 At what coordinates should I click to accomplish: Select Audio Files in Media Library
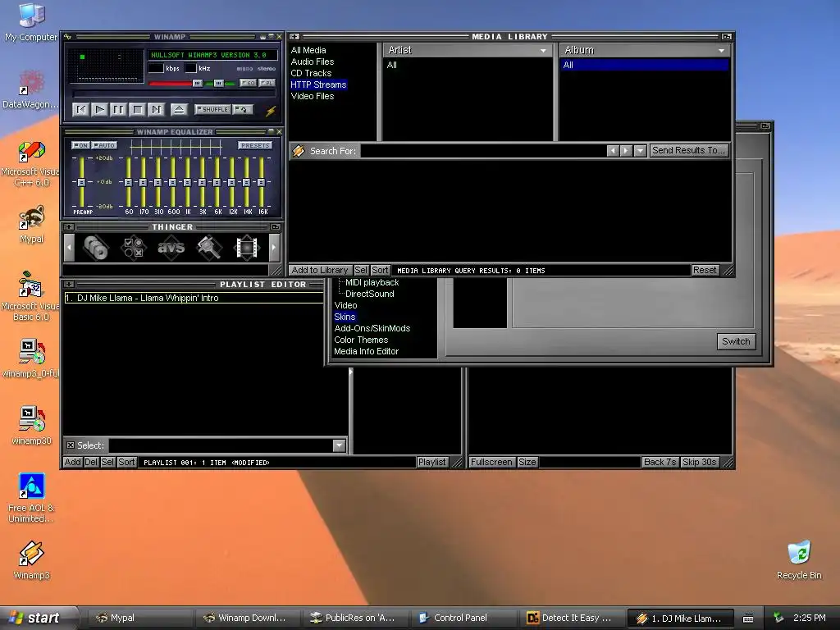pyautogui.click(x=313, y=62)
